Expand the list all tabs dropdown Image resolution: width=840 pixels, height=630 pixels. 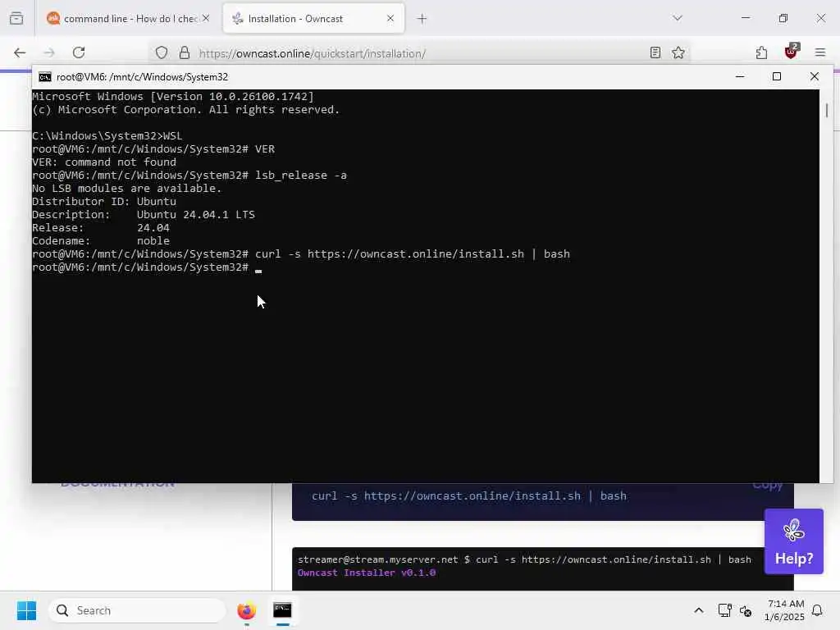(x=678, y=18)
